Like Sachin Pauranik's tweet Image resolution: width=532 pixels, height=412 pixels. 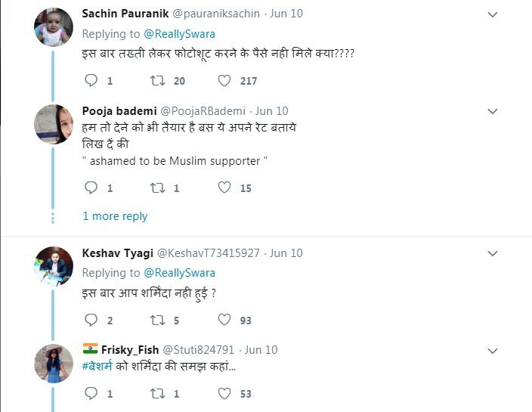[x=224, y=81]
